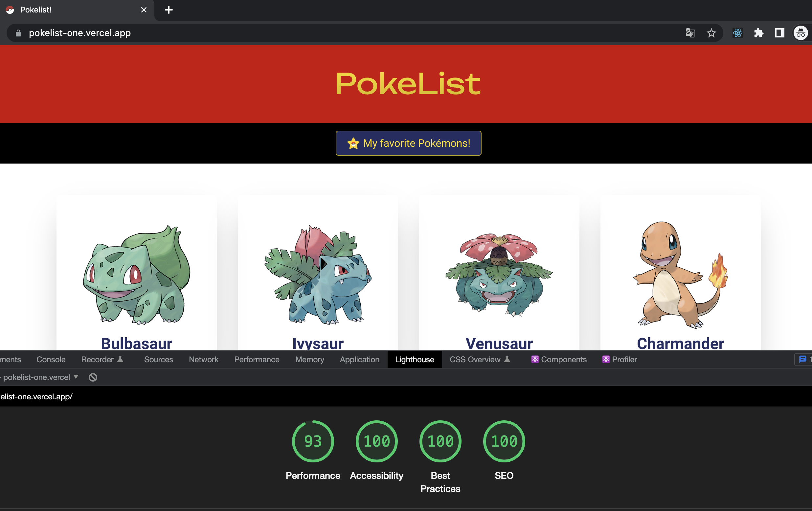
Task: Open a new browser tab
Action: coord(169,10)
